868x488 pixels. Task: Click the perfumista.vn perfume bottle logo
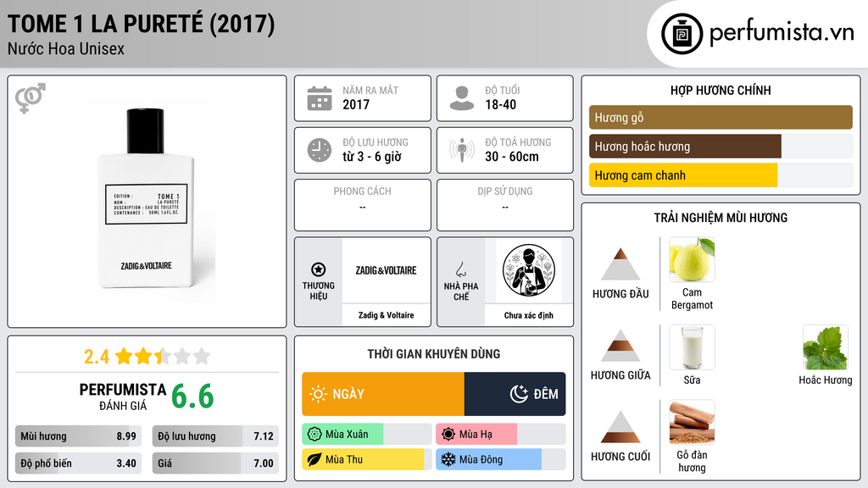(x=682, y=34)
